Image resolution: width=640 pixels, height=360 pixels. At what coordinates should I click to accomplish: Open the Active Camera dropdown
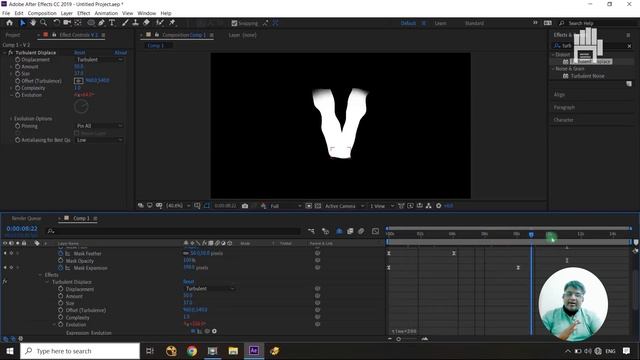tap(344, 206)
